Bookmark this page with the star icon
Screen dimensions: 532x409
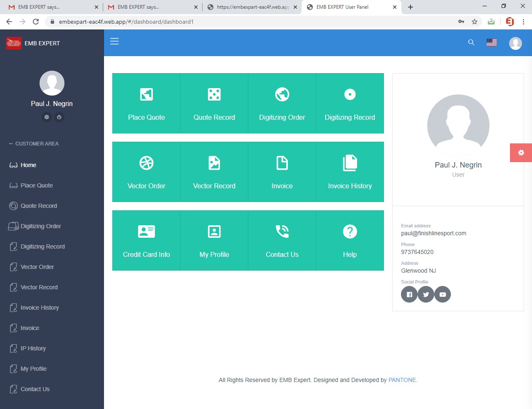point(475,22)
